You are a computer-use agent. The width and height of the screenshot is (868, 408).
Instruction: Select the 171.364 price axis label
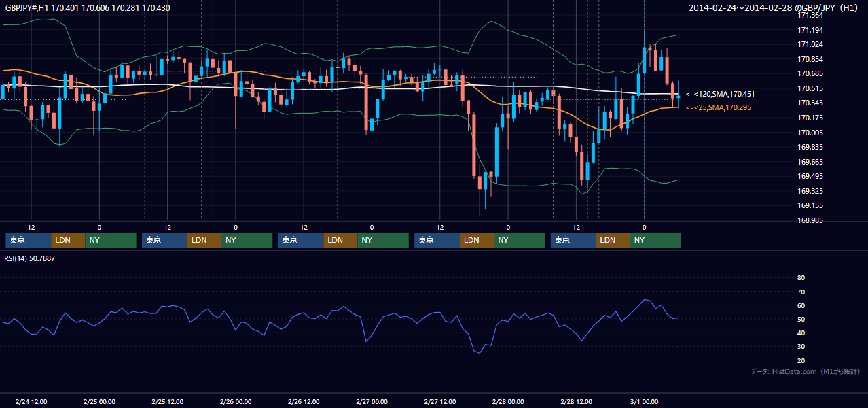coord(810,16)
